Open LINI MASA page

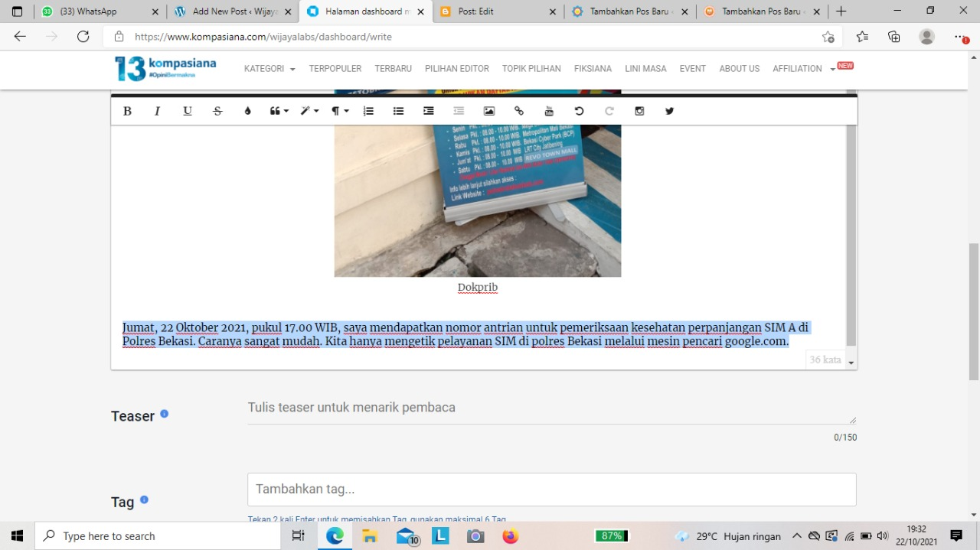645,69
